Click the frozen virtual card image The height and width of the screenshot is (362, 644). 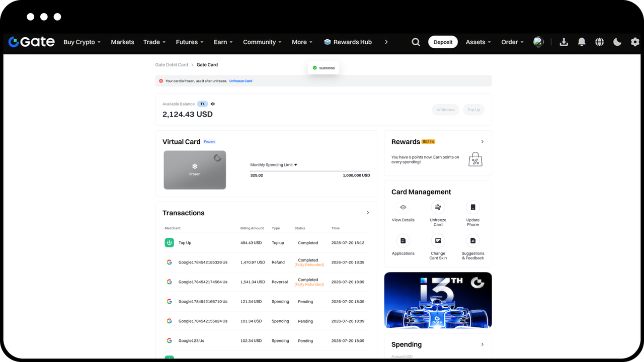pos(195,170)
